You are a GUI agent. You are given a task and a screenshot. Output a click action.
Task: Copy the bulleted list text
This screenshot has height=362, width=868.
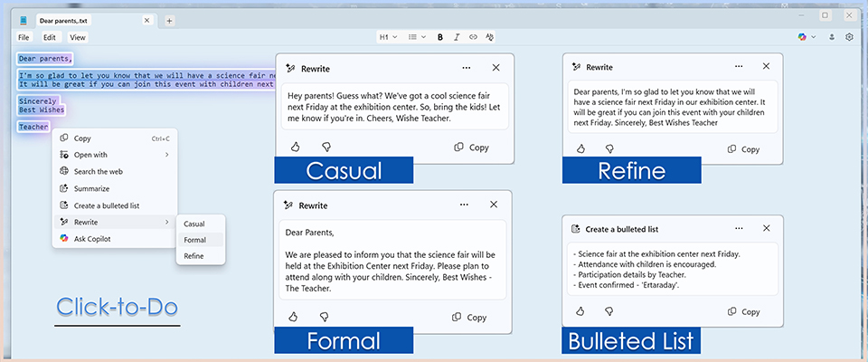click(743, 311)
